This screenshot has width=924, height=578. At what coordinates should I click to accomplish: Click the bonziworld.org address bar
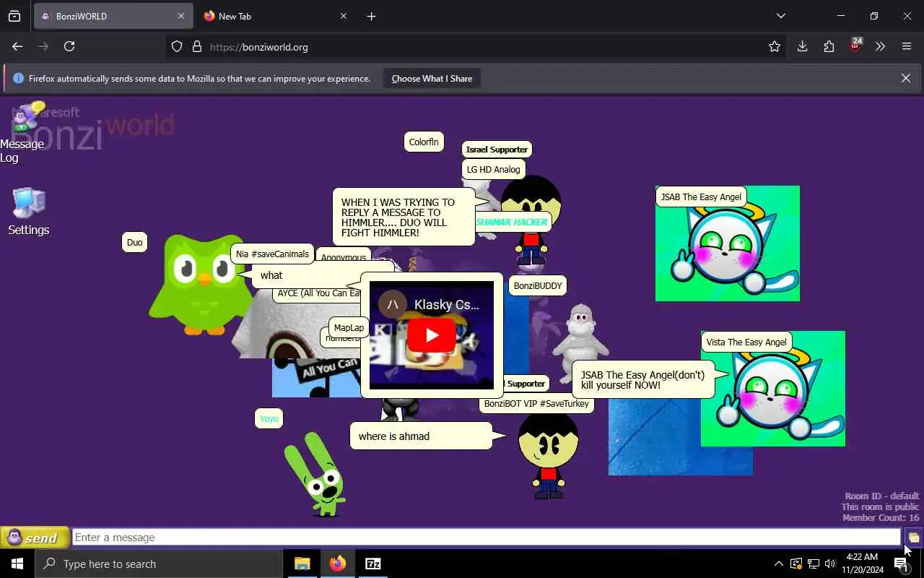pyautogui.click(x=476, y=47)
